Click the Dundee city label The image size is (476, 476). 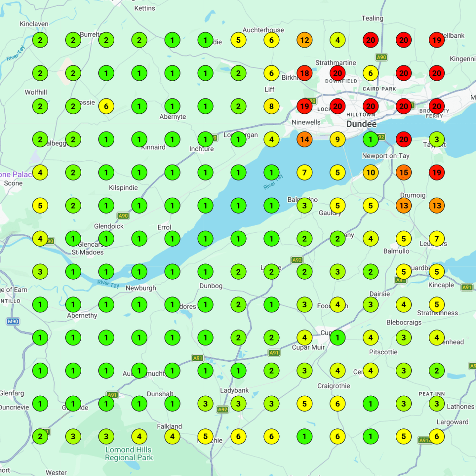tap(361, 124)
